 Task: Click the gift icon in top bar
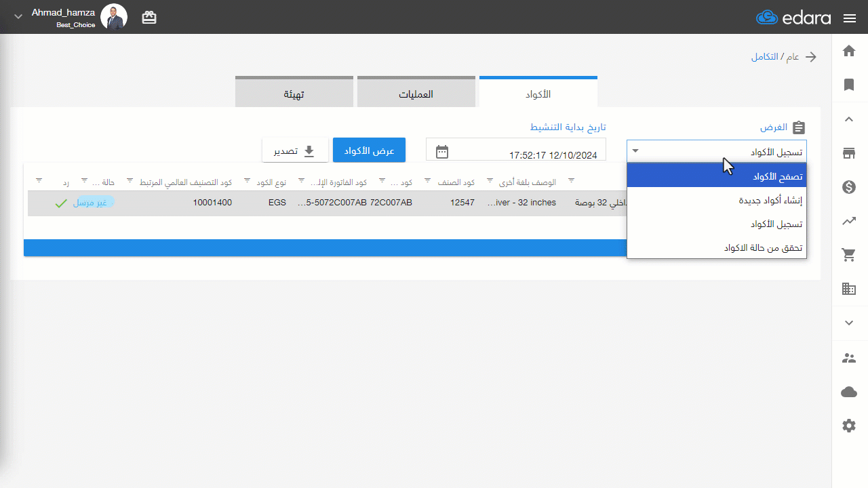coord(149,18)
